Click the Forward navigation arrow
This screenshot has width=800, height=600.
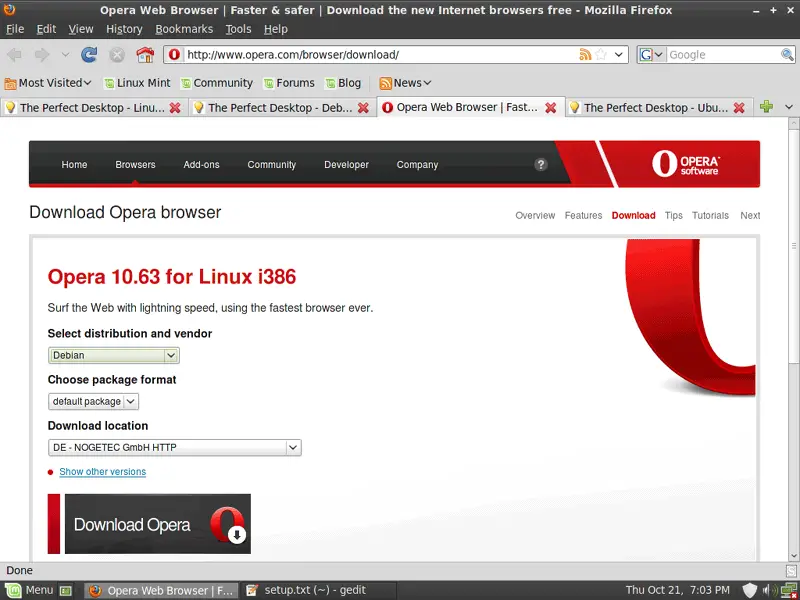pos(42,55)
